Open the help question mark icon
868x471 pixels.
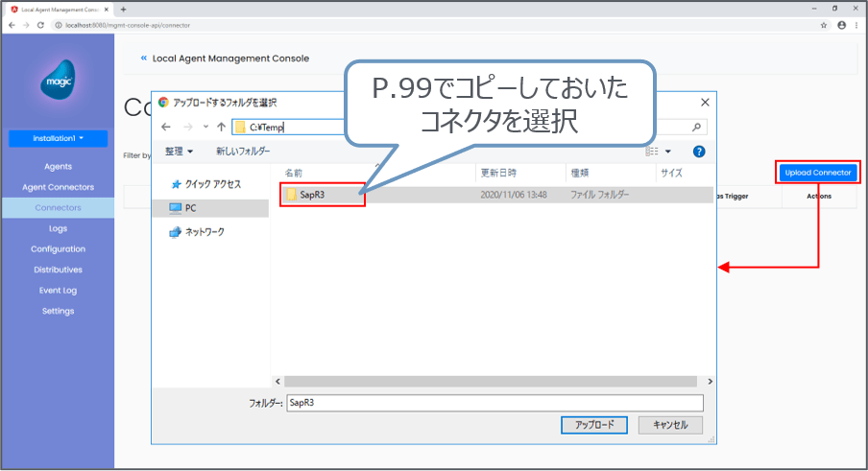click(699, 152)
